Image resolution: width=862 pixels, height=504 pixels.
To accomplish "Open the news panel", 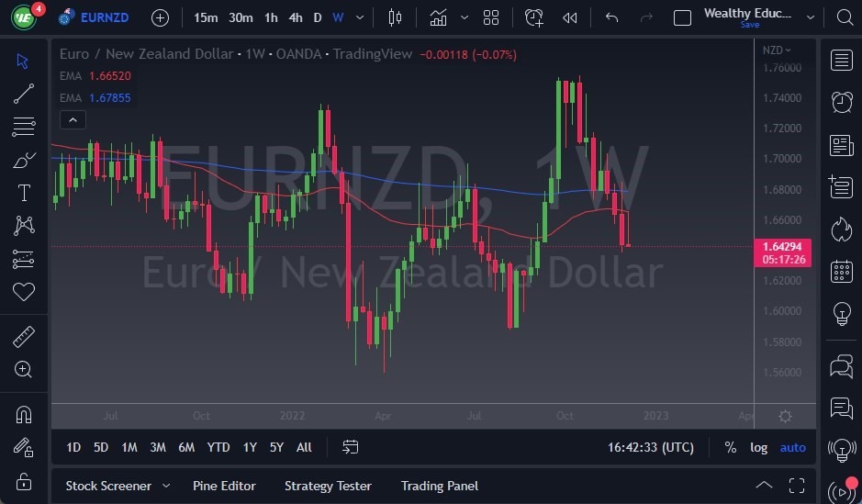I will [x=841, y=146].
